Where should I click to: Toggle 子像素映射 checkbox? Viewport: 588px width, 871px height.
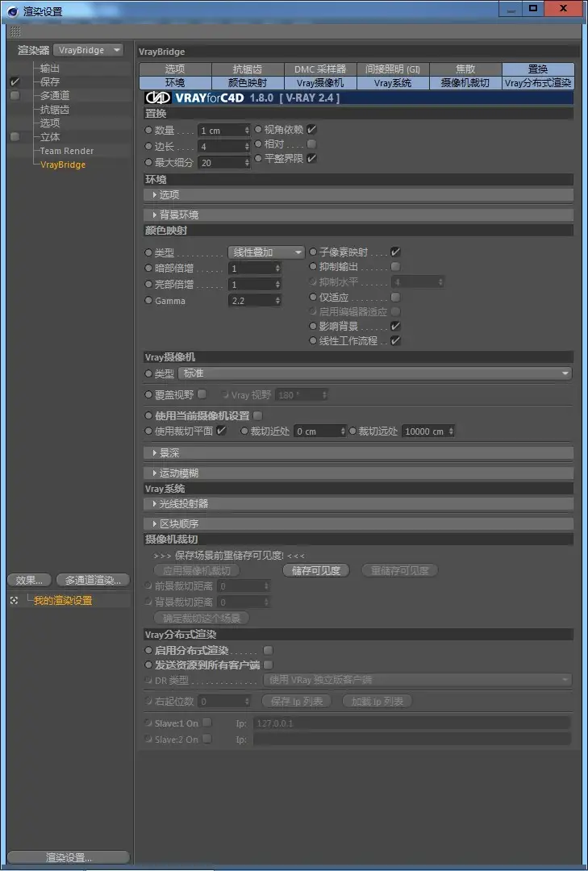point(396,252)
